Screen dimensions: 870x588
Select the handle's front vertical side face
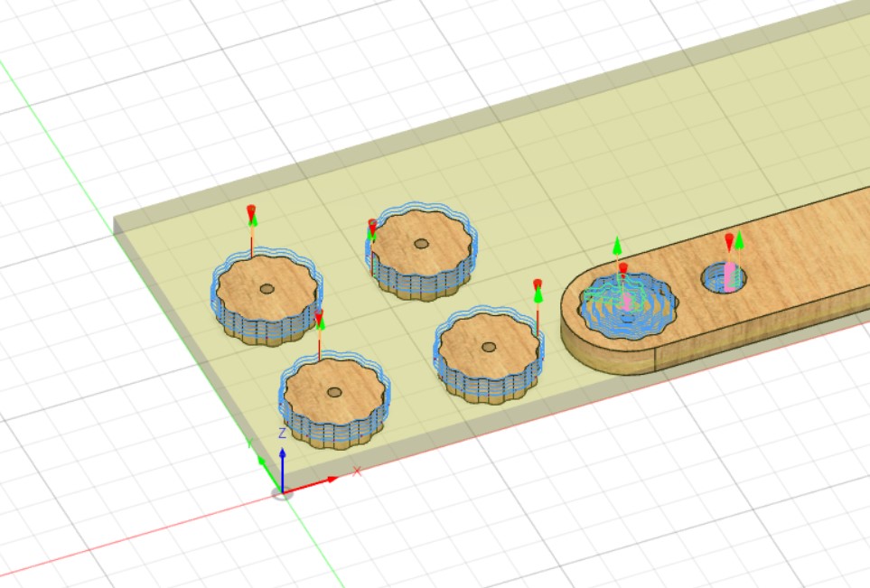tap(768, 339)
